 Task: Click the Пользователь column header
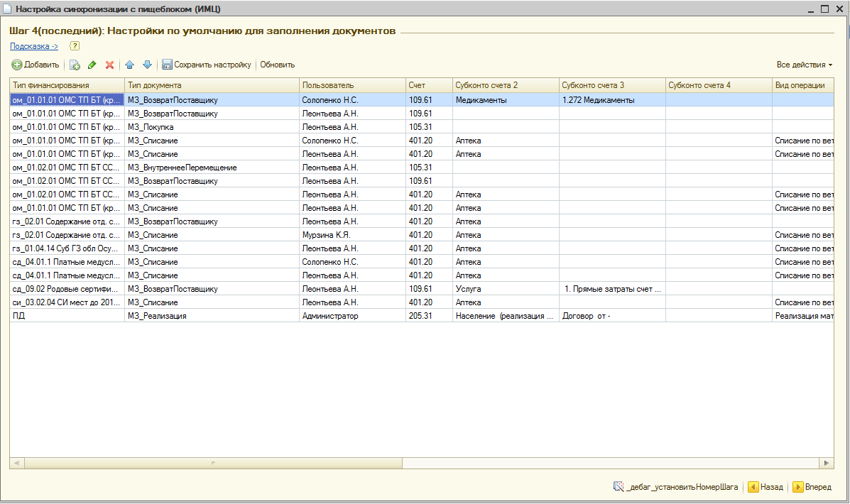coord(352,85)
